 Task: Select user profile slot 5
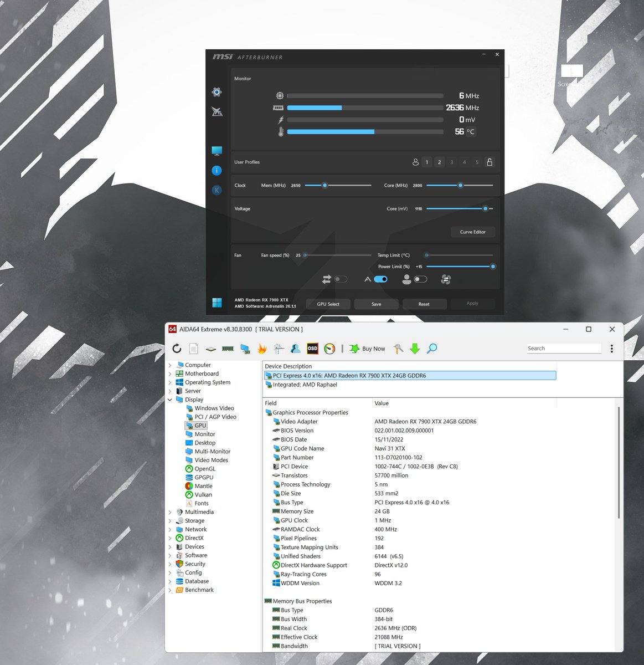[477, 162]
